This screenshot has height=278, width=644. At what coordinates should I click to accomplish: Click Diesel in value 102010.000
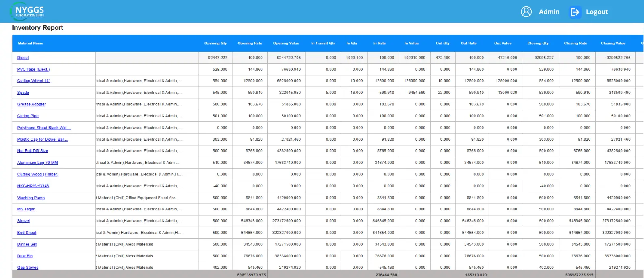[415, 58]
